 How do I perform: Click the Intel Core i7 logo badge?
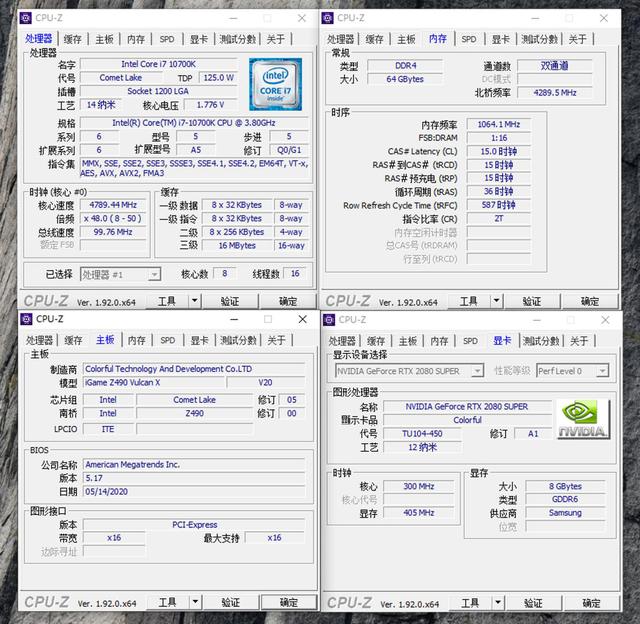[x=276, y=84]
